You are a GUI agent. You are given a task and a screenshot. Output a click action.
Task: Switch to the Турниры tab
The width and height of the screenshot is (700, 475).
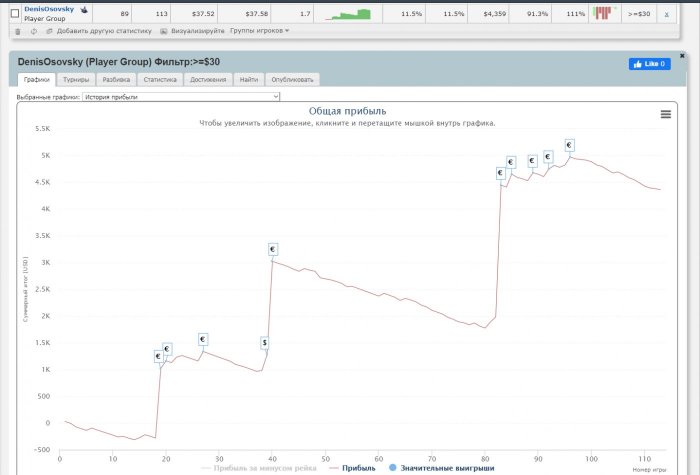point(76,79)
